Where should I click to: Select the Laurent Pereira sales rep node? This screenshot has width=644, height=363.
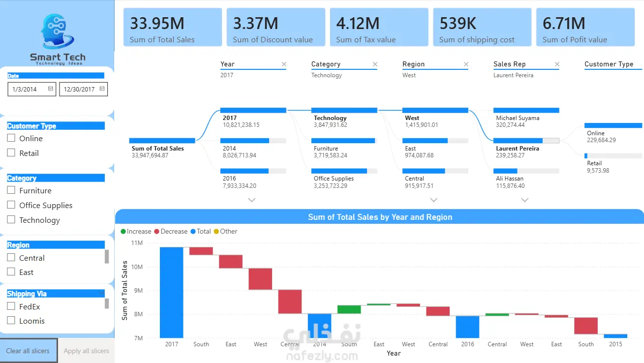(x=526, y=148)
